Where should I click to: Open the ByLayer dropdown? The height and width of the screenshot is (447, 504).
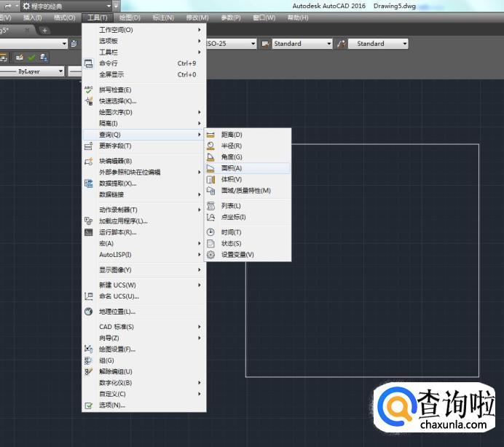(60, 71)
